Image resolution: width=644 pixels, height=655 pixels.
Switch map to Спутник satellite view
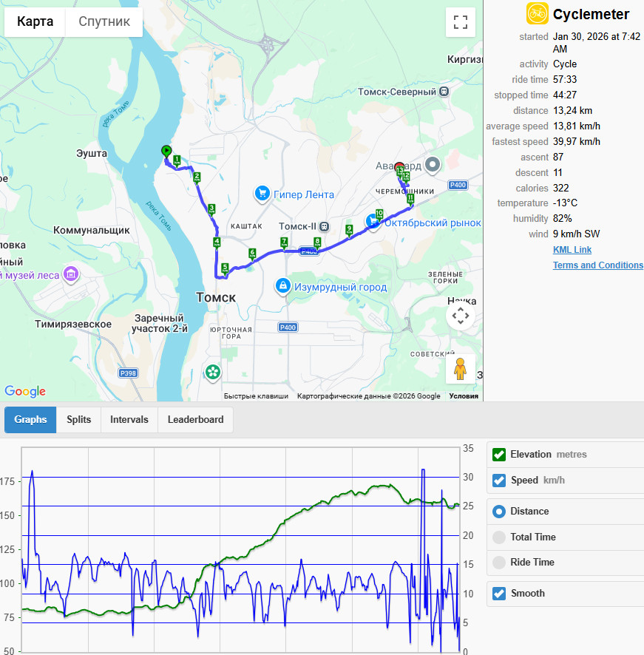pyautogui.click(x=104, y=21)
